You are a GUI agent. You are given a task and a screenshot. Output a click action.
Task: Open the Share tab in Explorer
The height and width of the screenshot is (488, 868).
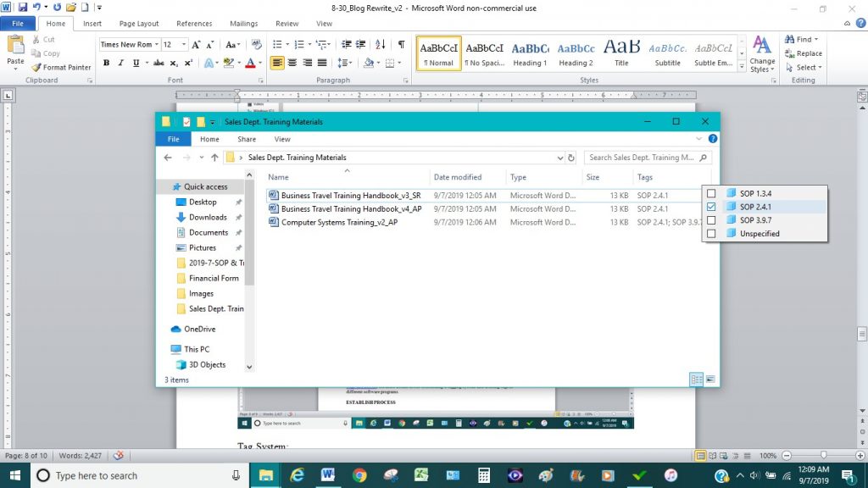[247, 139]
